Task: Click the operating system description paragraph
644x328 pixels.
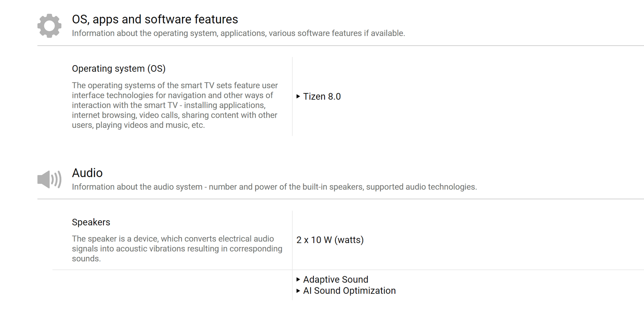Action: click(174, 105)
